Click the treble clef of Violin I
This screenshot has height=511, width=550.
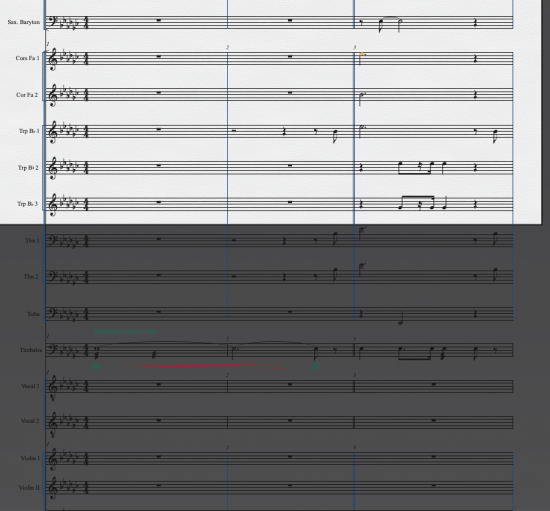[x=53, y=459]
